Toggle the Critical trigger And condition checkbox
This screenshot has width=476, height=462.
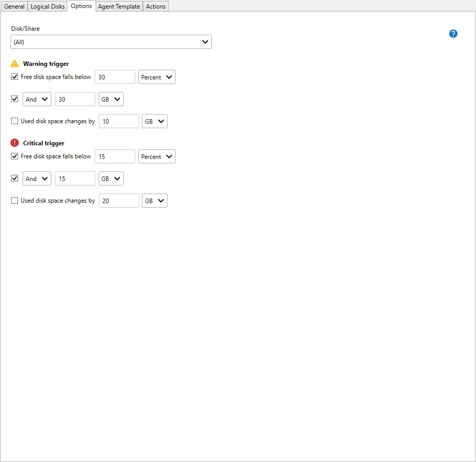[x=15, y=178]
